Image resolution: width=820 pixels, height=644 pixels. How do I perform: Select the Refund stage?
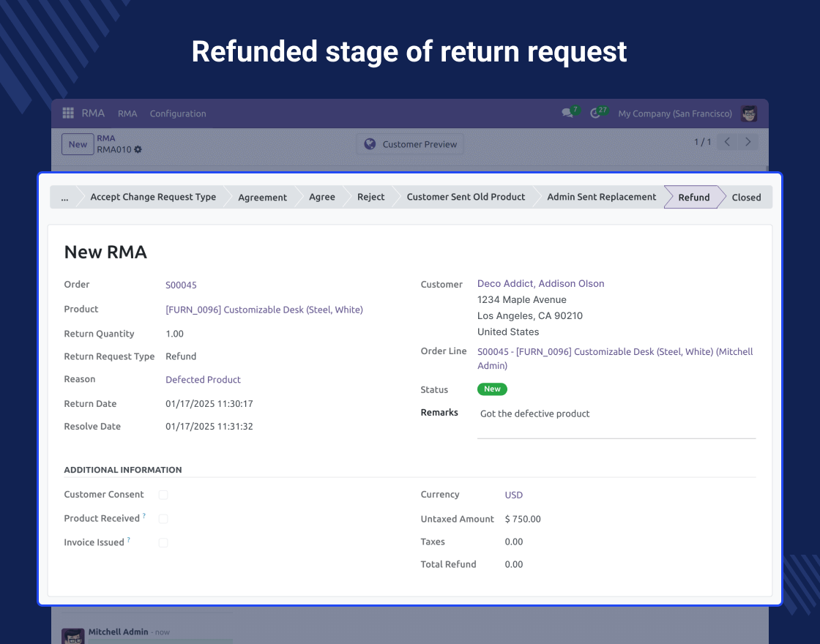point(694,197)
